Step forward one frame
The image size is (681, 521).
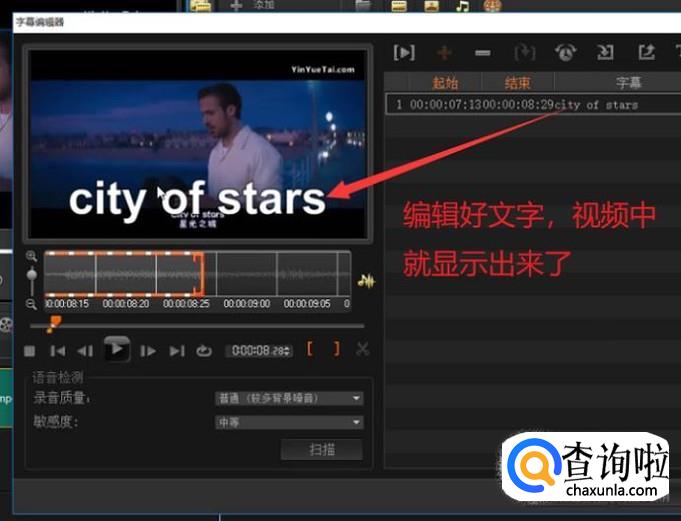(x=148, y=351)
